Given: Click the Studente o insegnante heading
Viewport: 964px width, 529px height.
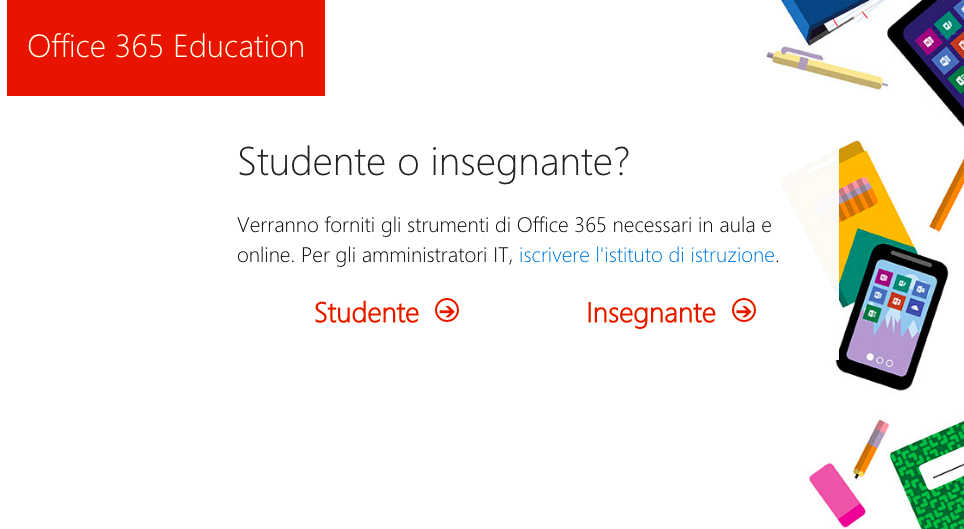Looking at the screenshot, I should pyautogui.click(x=433, y=162).
